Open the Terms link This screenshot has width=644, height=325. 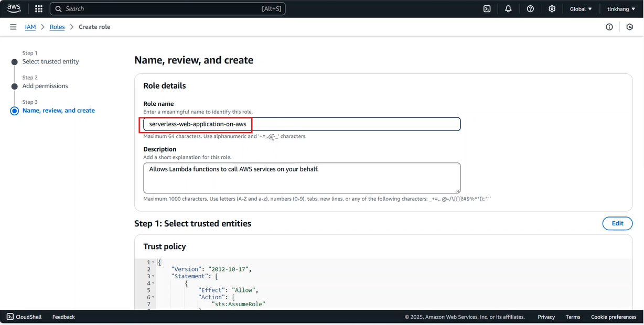pos(573,317)
